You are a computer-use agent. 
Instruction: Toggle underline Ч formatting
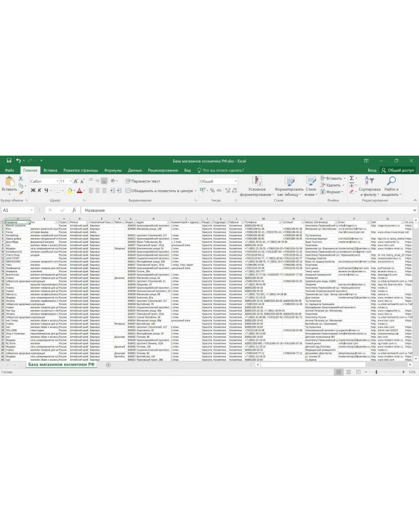click(46, 191)
